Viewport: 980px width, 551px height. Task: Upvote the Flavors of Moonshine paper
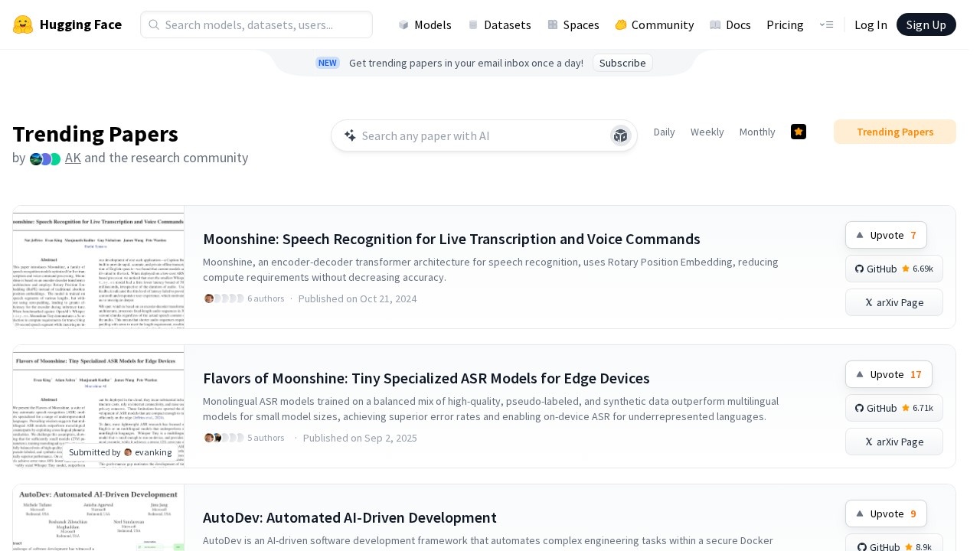pyautogui.click(x=887, y=374)
